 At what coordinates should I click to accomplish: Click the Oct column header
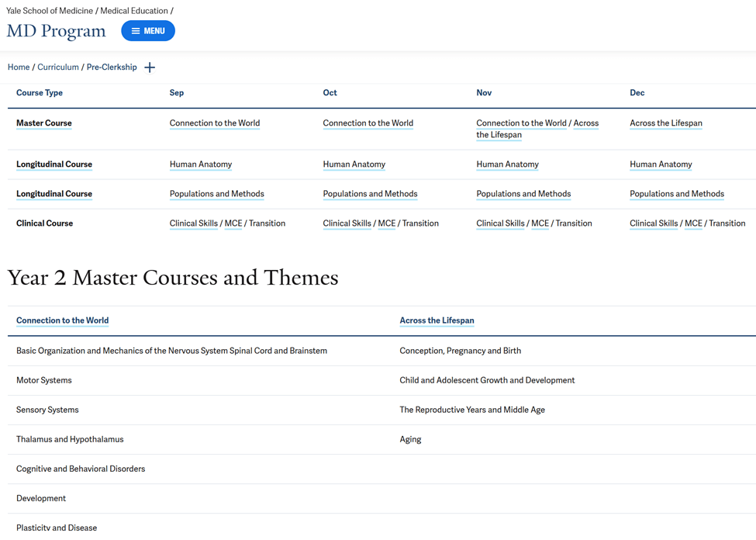[330, 92]
